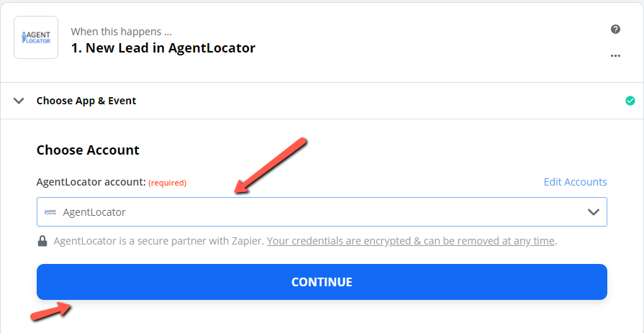Click the selected AgentLocator text in dropdown
644x333 pixels.
click(94, 212)
